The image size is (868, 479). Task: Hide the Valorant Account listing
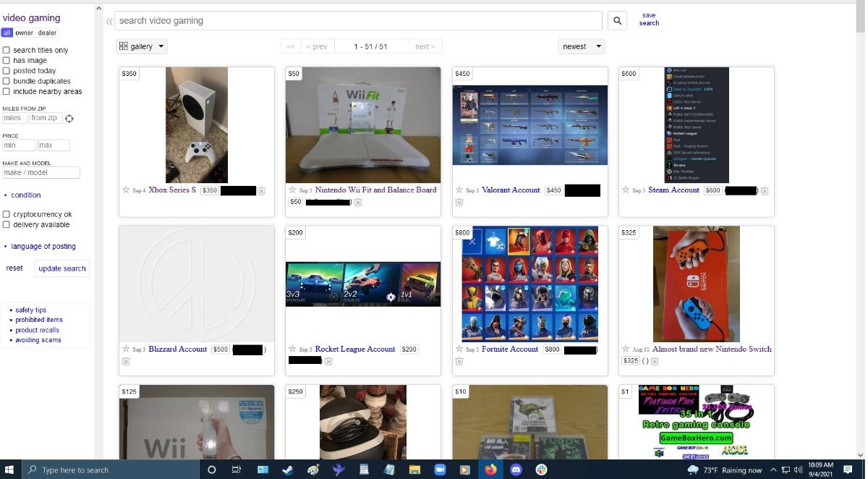pyautogui.click(x=459, y=203)
